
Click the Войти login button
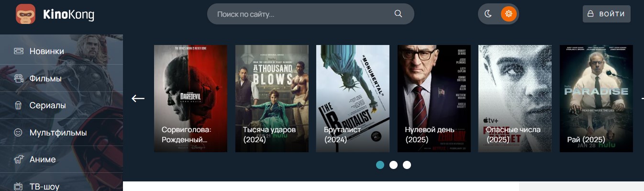click(607, 14)
